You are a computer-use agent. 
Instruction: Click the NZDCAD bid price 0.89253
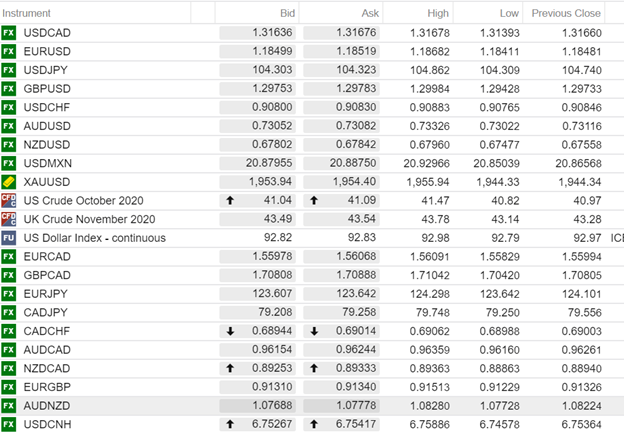(272, 368)
